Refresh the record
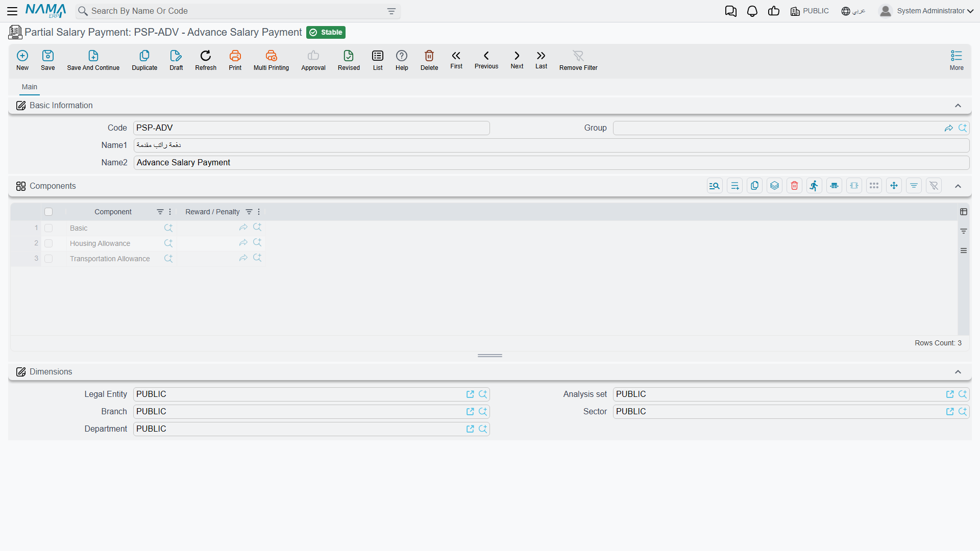The width and height of the screenshot is (980, 551). click(x=206, y=60)
